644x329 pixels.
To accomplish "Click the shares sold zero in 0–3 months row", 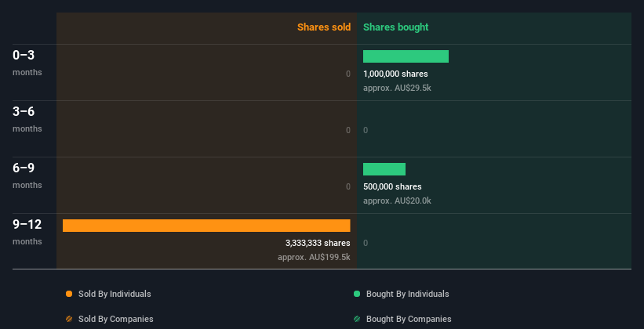I will click(348, 74).
